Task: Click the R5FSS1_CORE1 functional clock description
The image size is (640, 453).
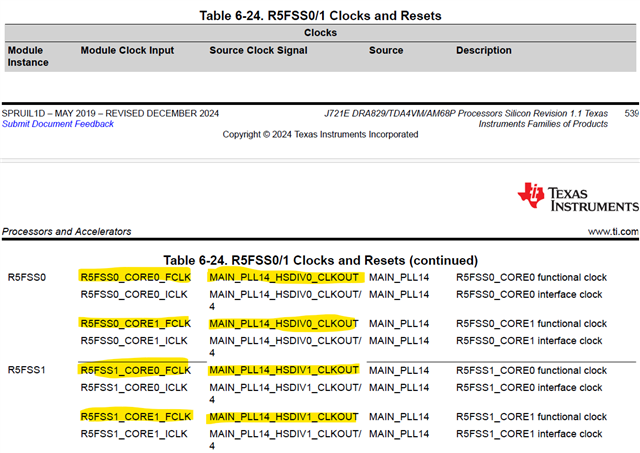Action: coord(531,417)
